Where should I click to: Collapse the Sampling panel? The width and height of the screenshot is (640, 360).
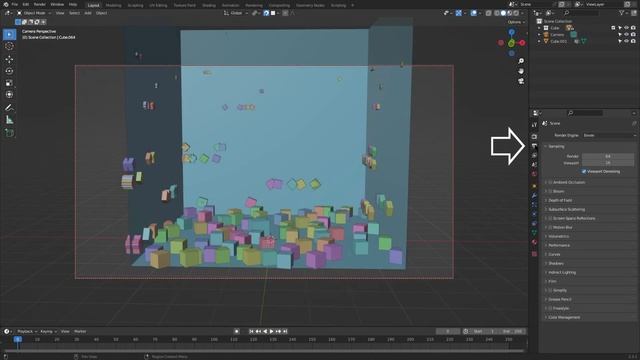click(x=556, y=146)
